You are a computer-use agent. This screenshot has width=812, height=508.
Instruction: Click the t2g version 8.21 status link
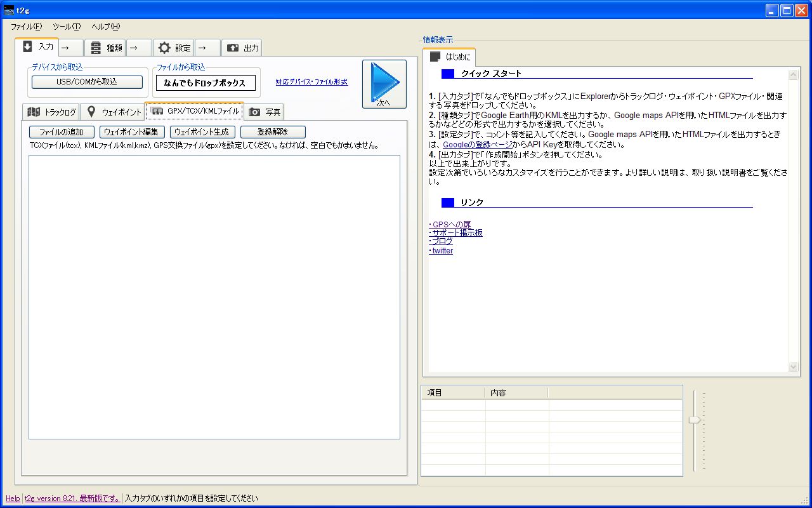(x=72, y=498)
